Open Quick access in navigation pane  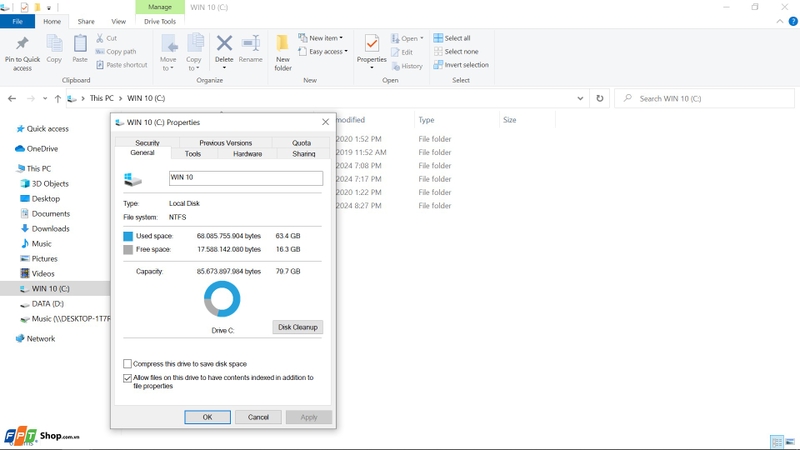click(43, 129)
